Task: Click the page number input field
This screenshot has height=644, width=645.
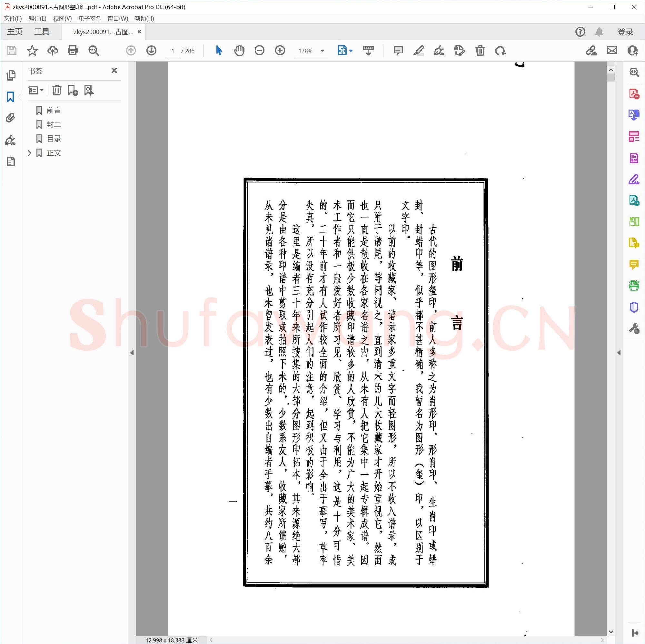Action: 172,51
